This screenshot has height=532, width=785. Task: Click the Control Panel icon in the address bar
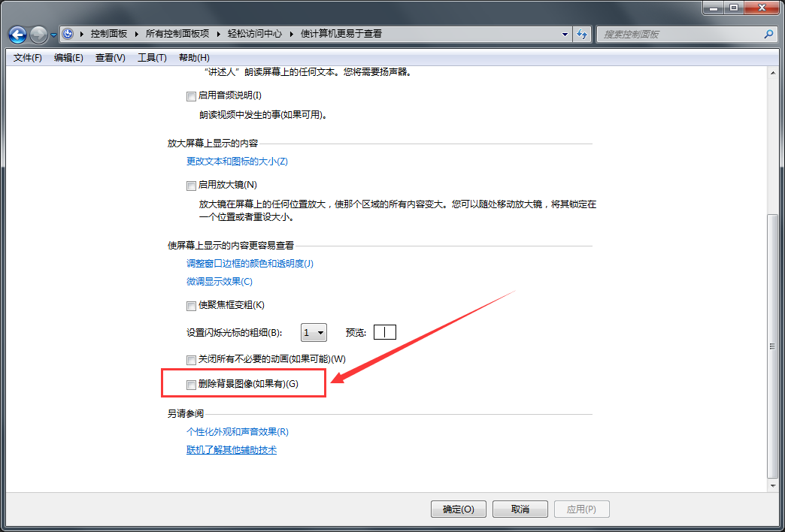coord(68,34)
